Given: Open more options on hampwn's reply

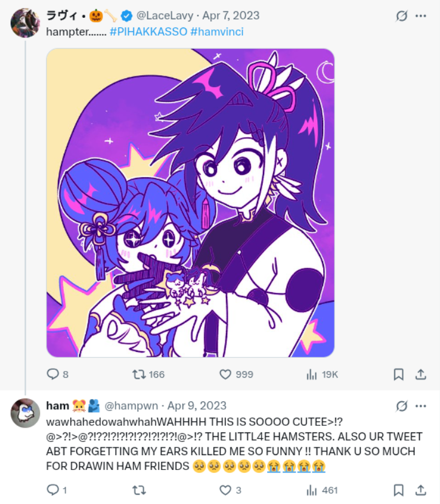Looking at the screenshot, I should click(x=420, y=406).
